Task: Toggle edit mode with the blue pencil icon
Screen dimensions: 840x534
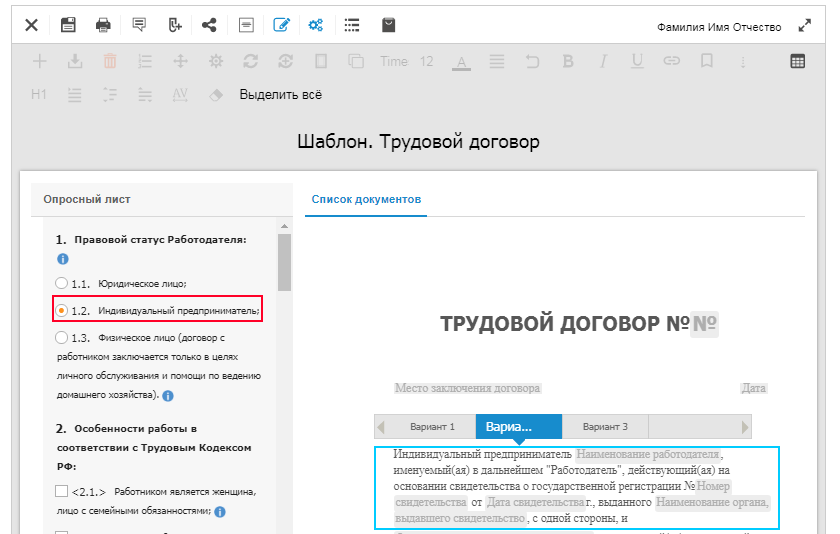Action: [281, 25]
